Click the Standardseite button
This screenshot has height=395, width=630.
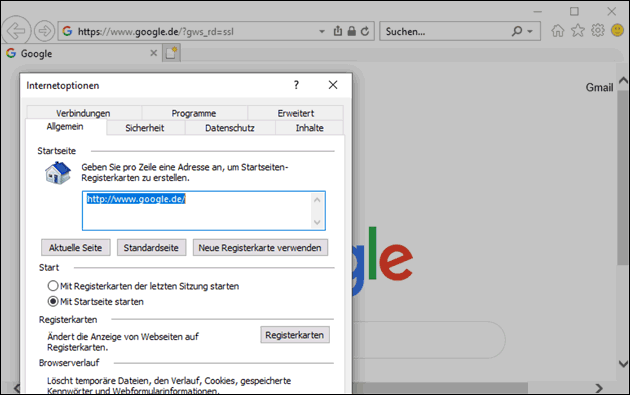(151, 248)
